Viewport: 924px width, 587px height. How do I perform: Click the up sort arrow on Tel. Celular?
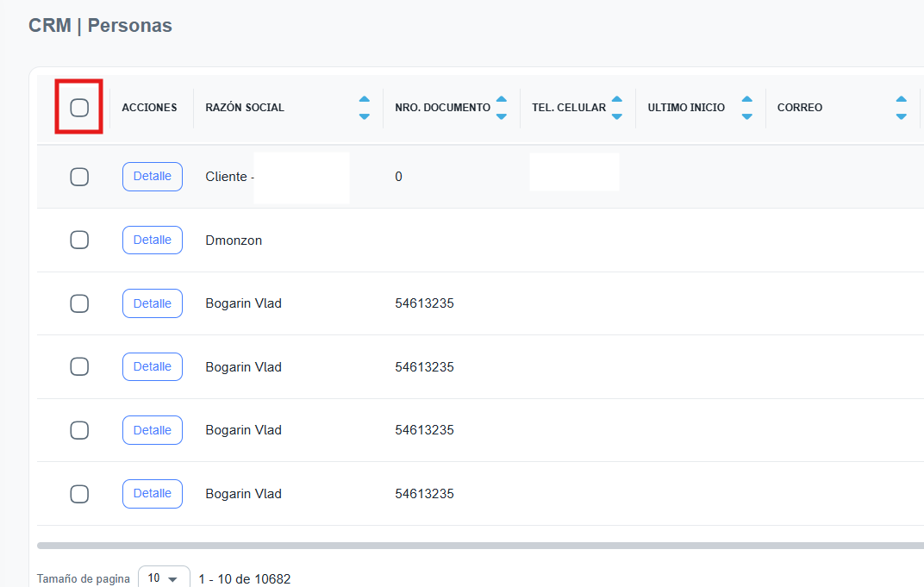(617, 99)
